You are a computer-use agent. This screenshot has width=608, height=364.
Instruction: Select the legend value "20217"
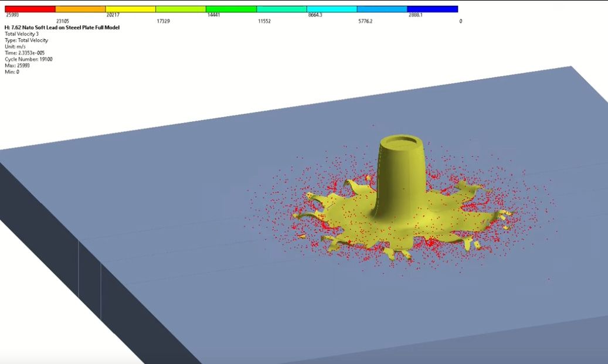(x=113, y=15)
